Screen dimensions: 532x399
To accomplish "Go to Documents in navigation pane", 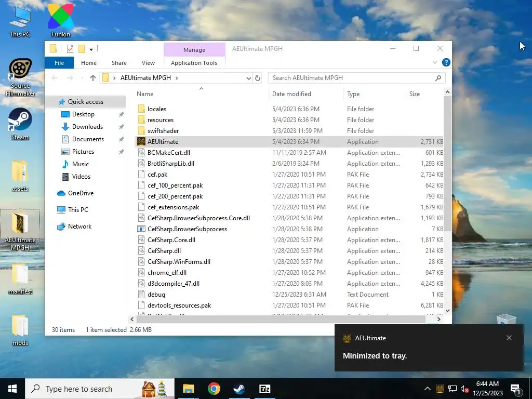I will pos(88,139).
